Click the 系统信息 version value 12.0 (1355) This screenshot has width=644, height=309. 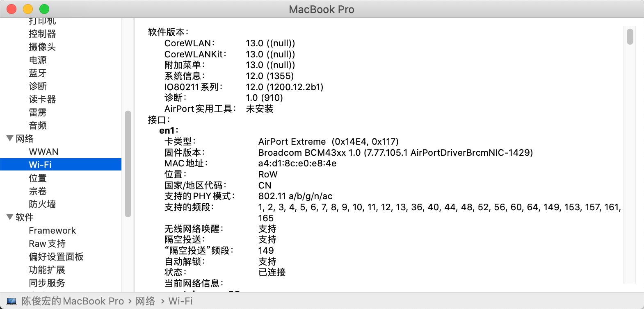270,76
